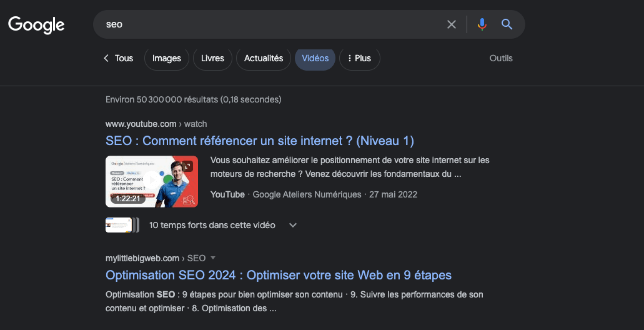Open dropdown arrow next to mylittlebigweb.com › SEO
Screen dimensions: 644x330
point(213,258)
